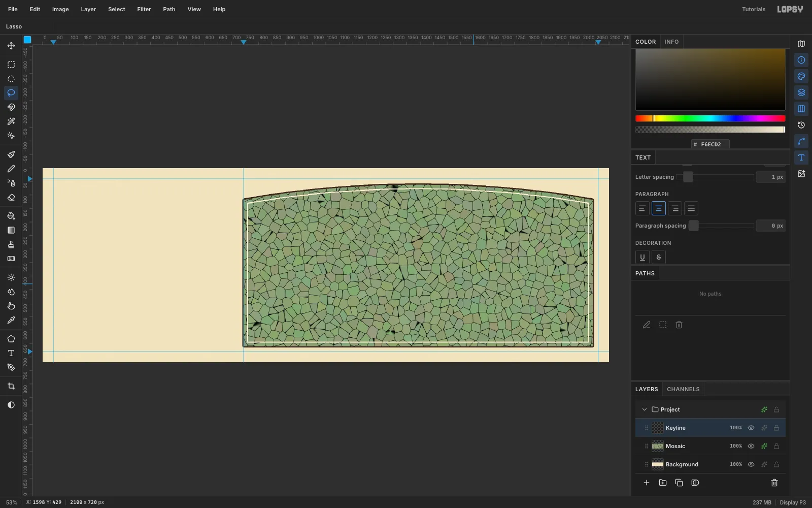Pick a shade in the color field
Screen dimensions: 812x508
pyautogui.click(x=710, y=79)
